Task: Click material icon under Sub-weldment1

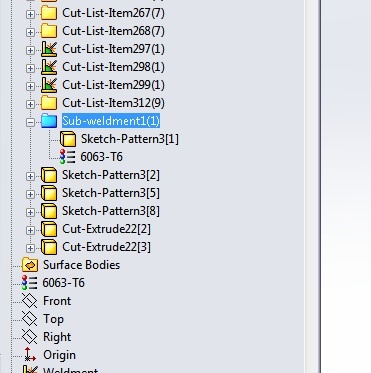Action: point(67,157)
